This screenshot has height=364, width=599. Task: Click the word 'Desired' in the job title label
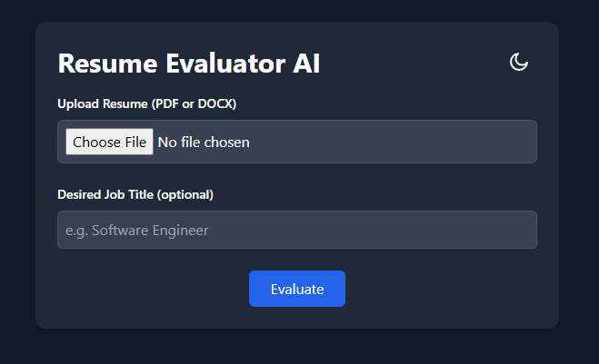[79, 194]
